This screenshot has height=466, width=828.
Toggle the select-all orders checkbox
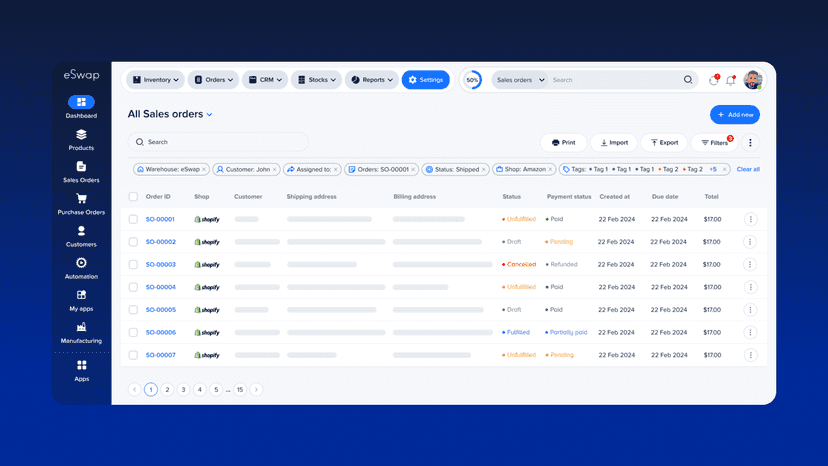(133, 197)
